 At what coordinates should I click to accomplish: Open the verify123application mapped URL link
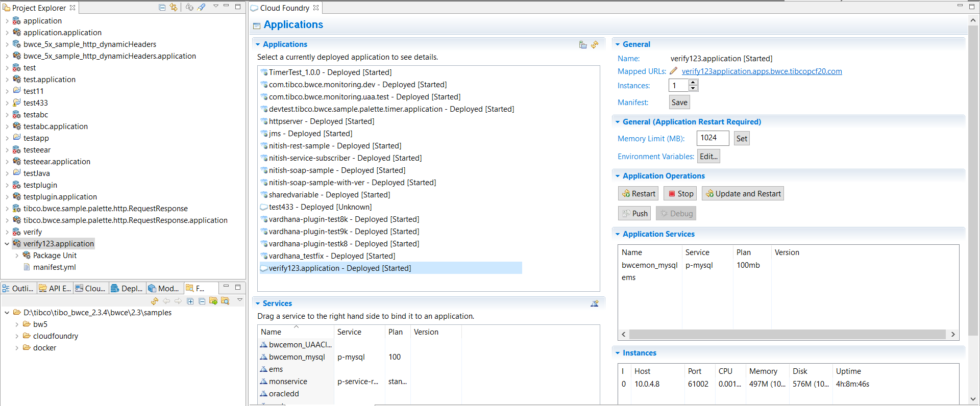(762, 71)
